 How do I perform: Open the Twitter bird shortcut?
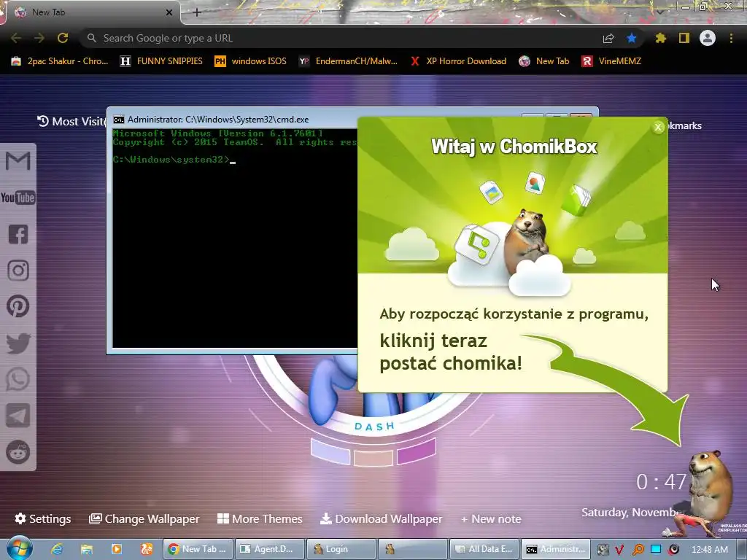(18, 343)
